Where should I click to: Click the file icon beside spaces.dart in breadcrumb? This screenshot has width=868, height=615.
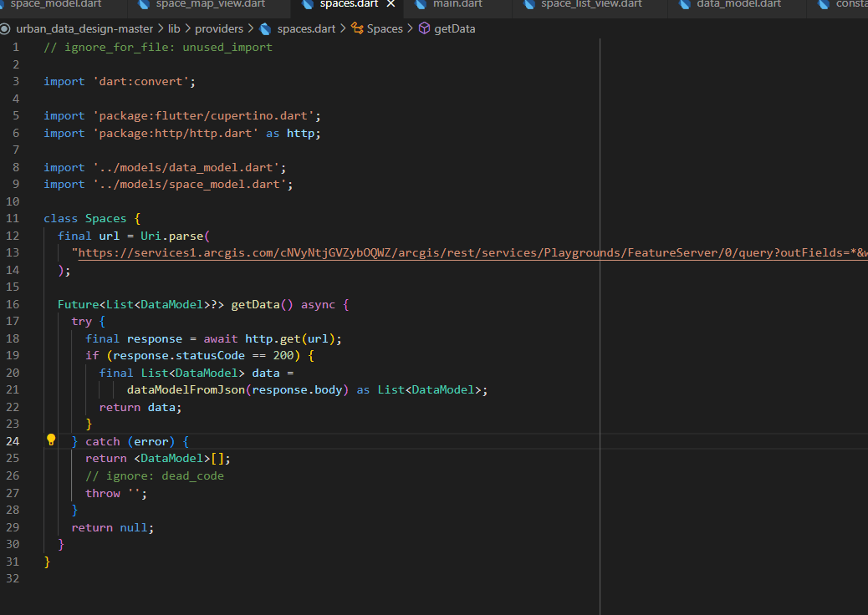[264, 28]
